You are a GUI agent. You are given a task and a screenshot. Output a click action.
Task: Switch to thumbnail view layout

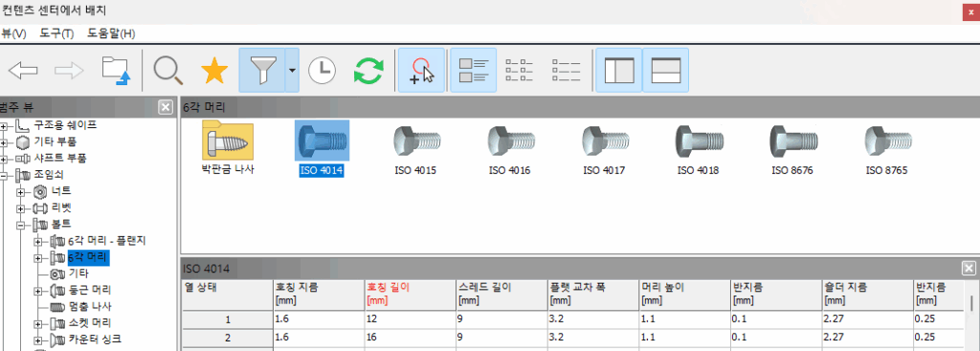[x=473, y=70]
